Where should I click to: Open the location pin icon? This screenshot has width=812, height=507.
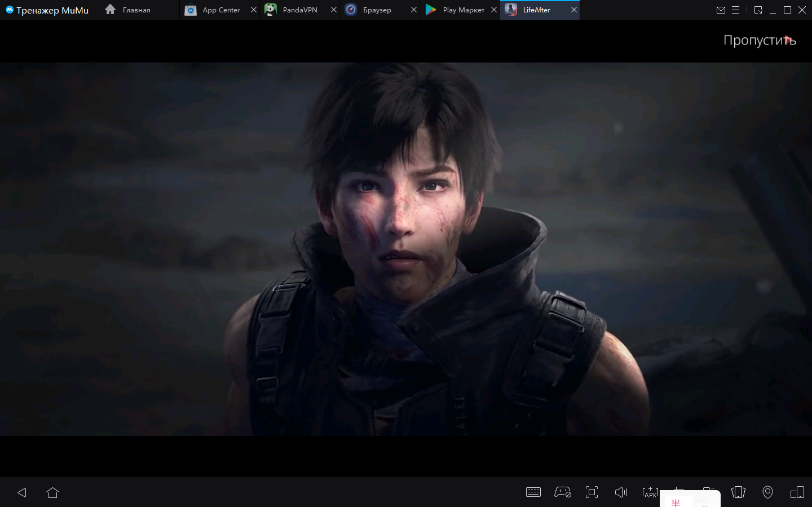click(x=767, y=492)
